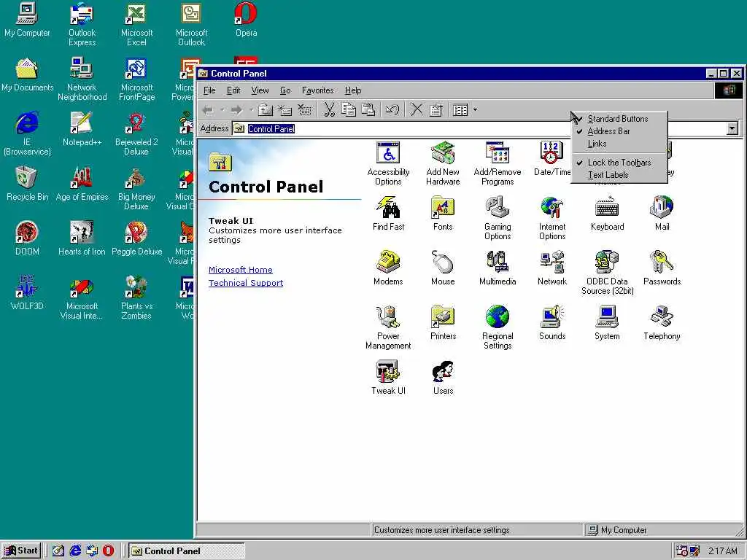Open the Mouse settings icon

pos(443,268)
